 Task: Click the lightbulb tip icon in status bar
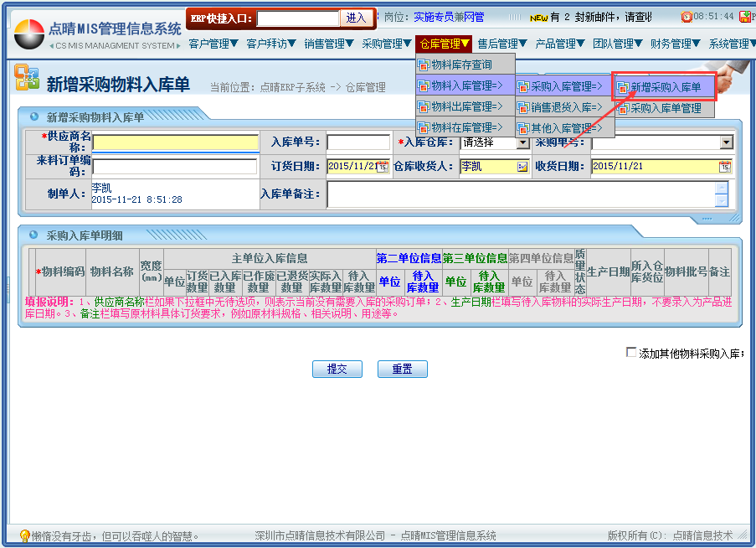[x=24, y=535]
